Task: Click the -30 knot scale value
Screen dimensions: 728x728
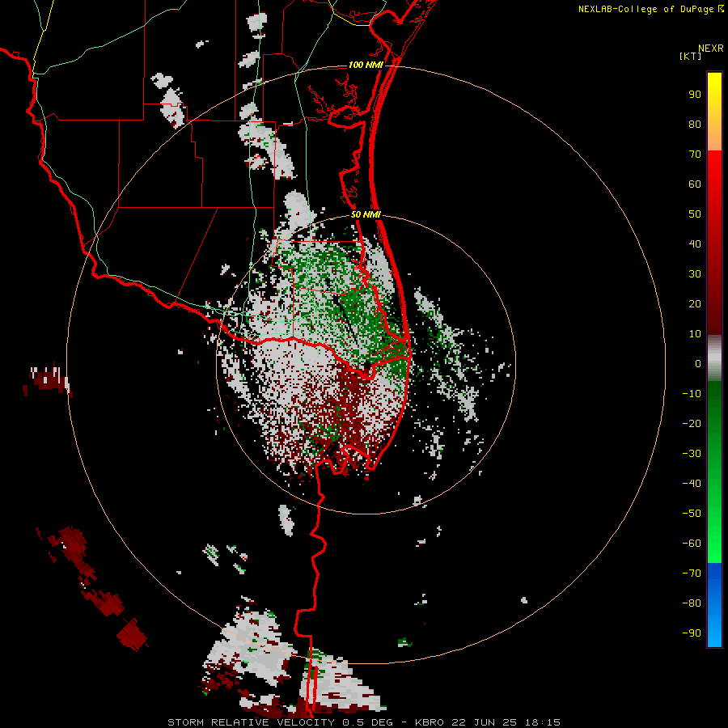Action: pos(692,454)
